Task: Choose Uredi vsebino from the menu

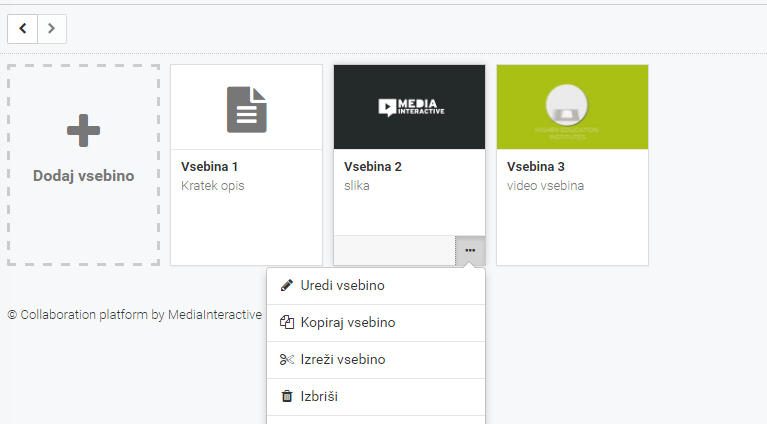Action: pos(376,286)
